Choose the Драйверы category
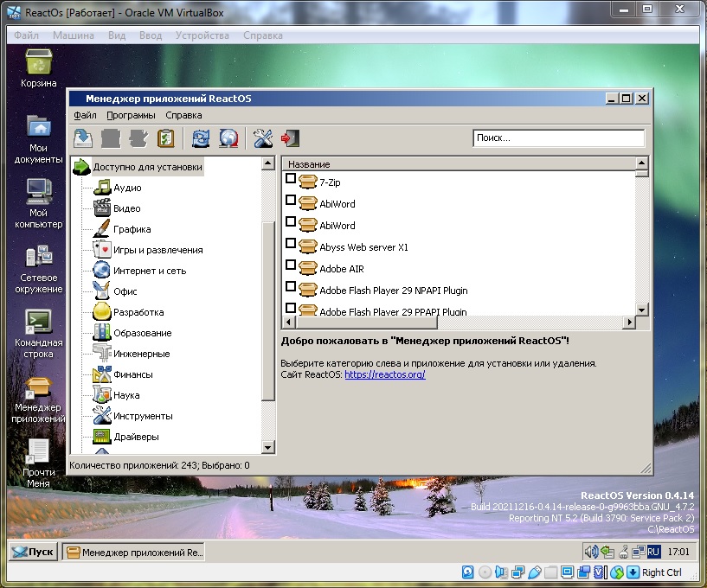Screen dimensions: 707x588 (136, 437)
